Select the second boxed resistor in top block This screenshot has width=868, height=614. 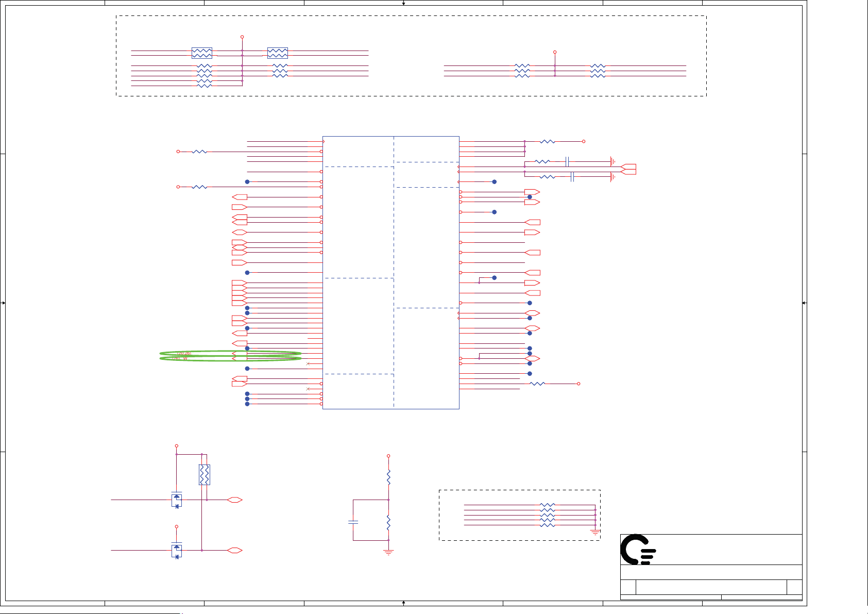pyautogui.click(x=278, y=53)
